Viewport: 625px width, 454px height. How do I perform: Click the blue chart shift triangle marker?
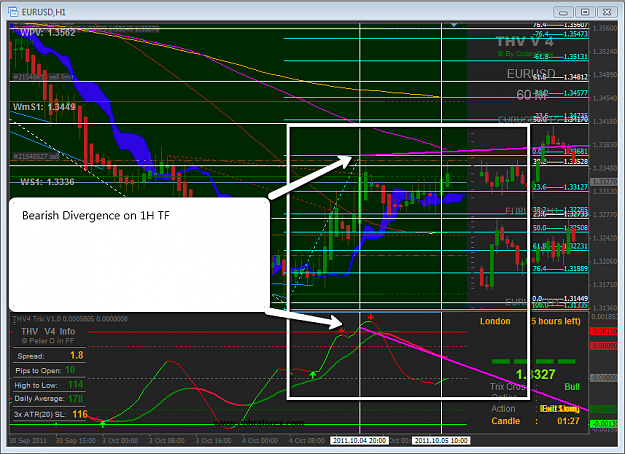[454, 25]
